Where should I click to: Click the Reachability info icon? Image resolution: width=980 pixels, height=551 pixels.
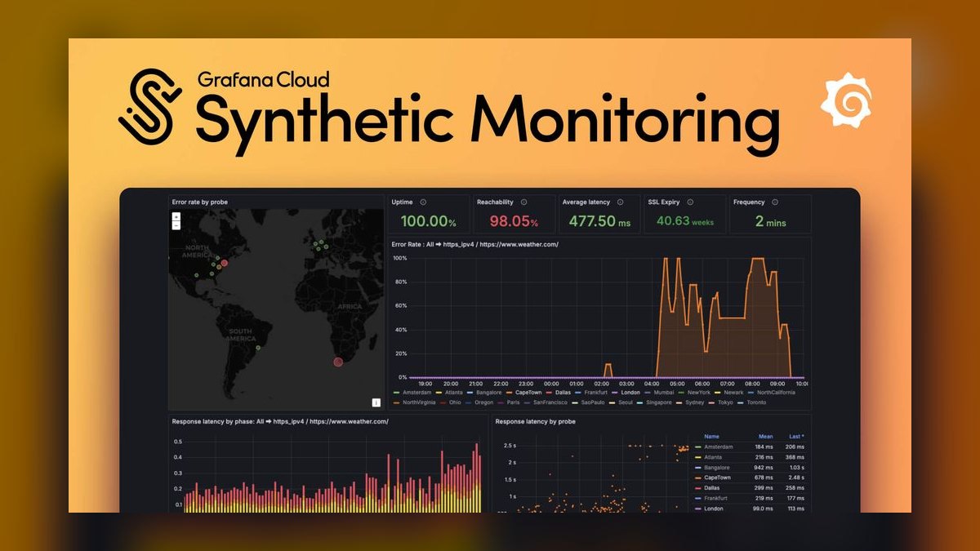[523, 202]
